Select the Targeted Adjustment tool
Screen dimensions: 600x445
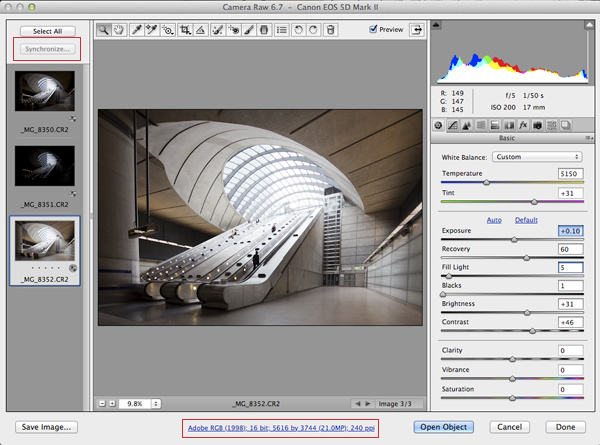[167, 30]
